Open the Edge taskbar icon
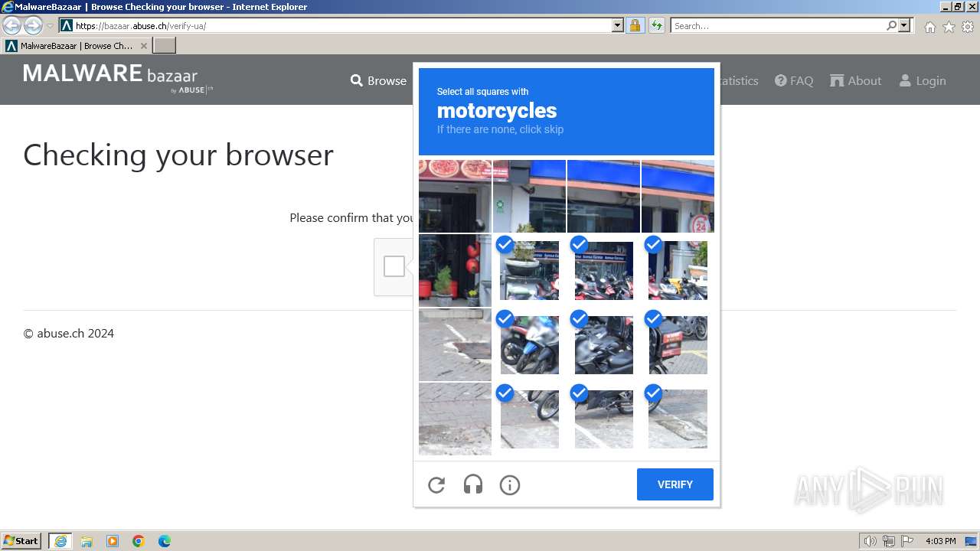Viewport: 980px width, 551px height. click(x=165, y=541)
